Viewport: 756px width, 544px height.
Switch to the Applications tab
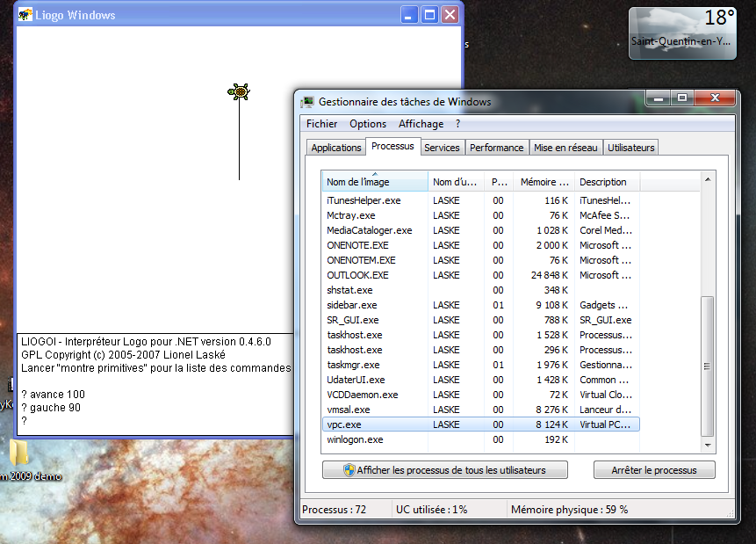click(x=335, y=148)
